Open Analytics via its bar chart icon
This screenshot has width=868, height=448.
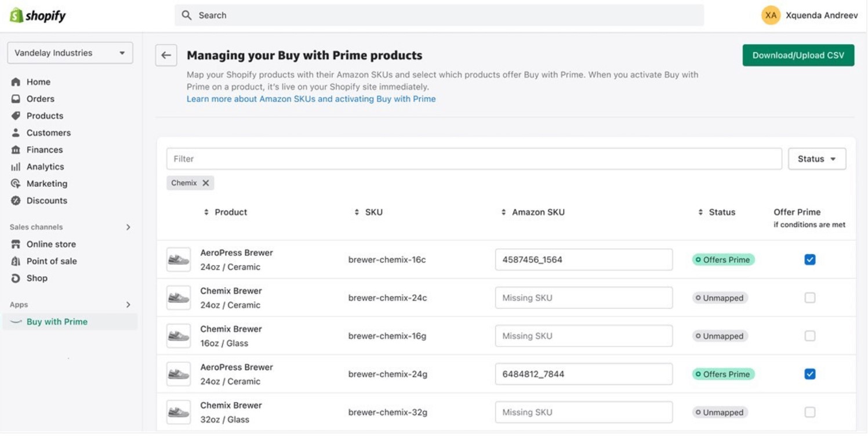point(16,167)
